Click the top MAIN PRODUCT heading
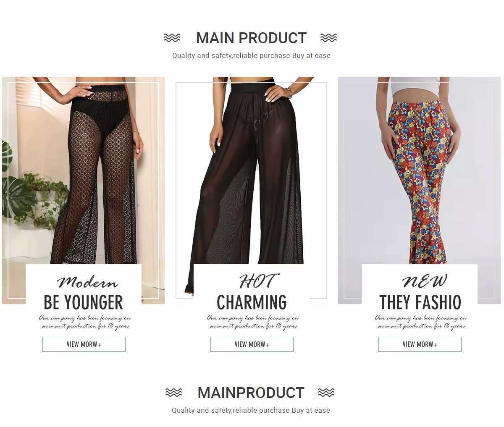This screenshot has height=427, width=504. tap(251, 38)
